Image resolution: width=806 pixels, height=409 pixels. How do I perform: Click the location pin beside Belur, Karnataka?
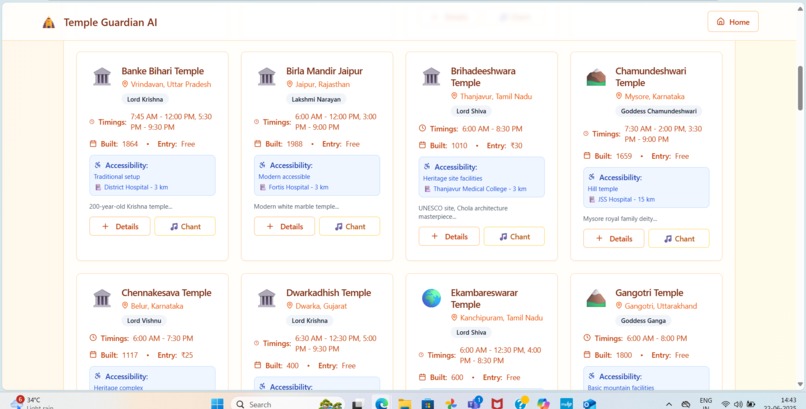coord(125,305)
